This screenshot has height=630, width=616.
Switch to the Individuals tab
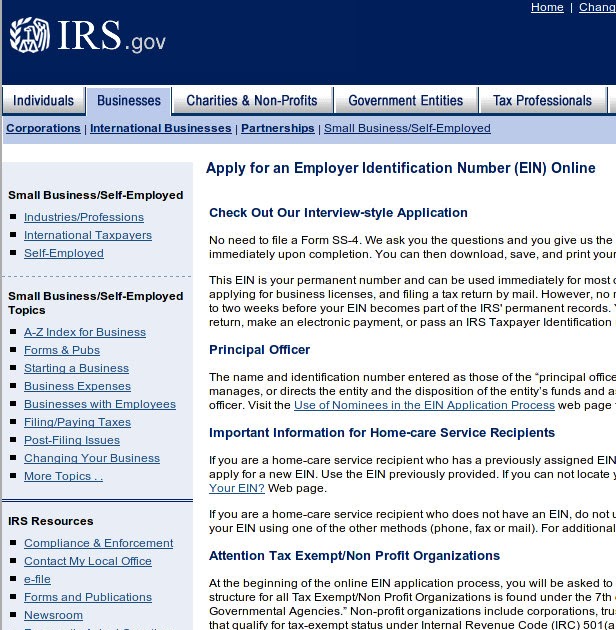pos(43,100)
